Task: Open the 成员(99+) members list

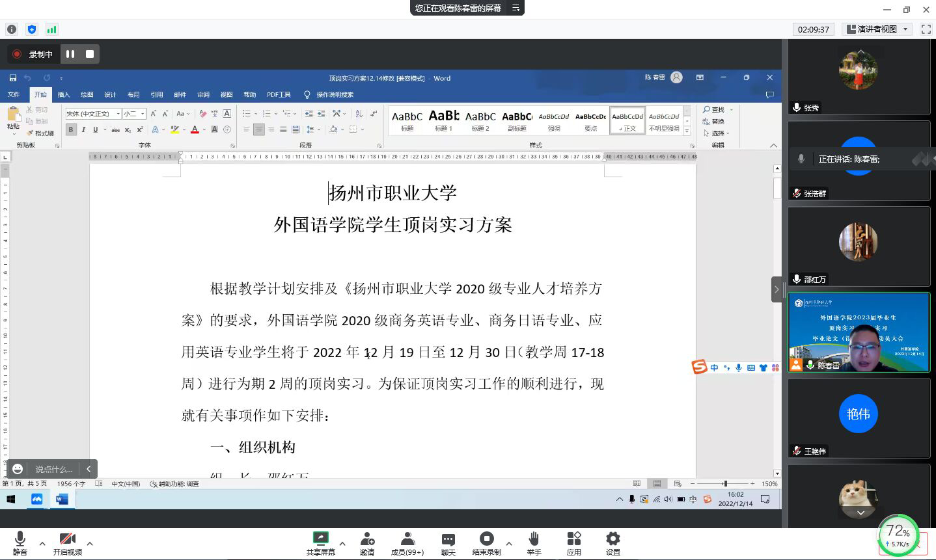Action: (x=407, y=543)
